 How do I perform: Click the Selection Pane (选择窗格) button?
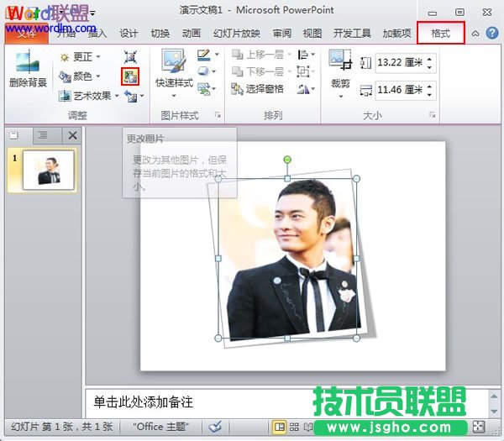(x=259, y=89)
